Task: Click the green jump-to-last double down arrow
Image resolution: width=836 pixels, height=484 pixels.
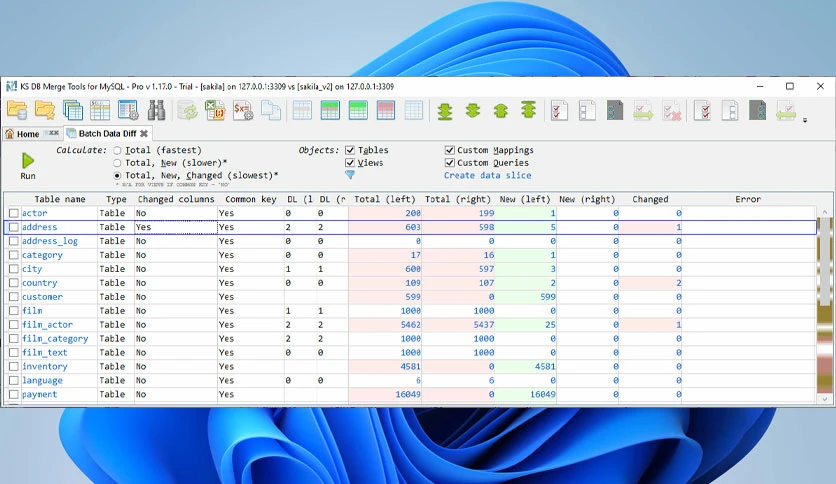Action: click(445, 111)
